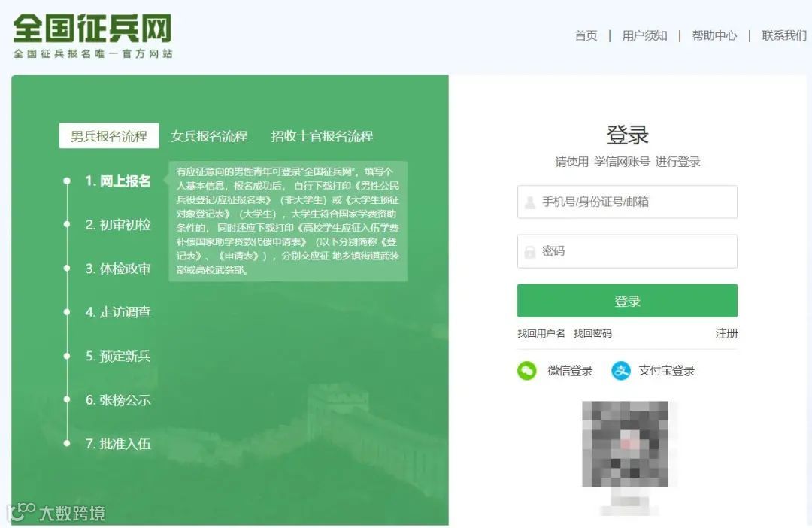Focus the 手机号/身份证号/邮箱 input field

[627, 202]
